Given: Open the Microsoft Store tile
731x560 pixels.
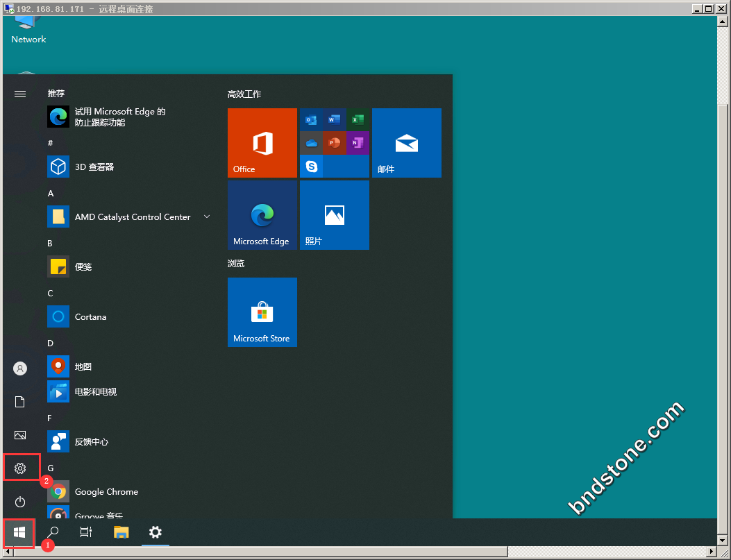Looking at the screenshot, I should tap(262, 312).
